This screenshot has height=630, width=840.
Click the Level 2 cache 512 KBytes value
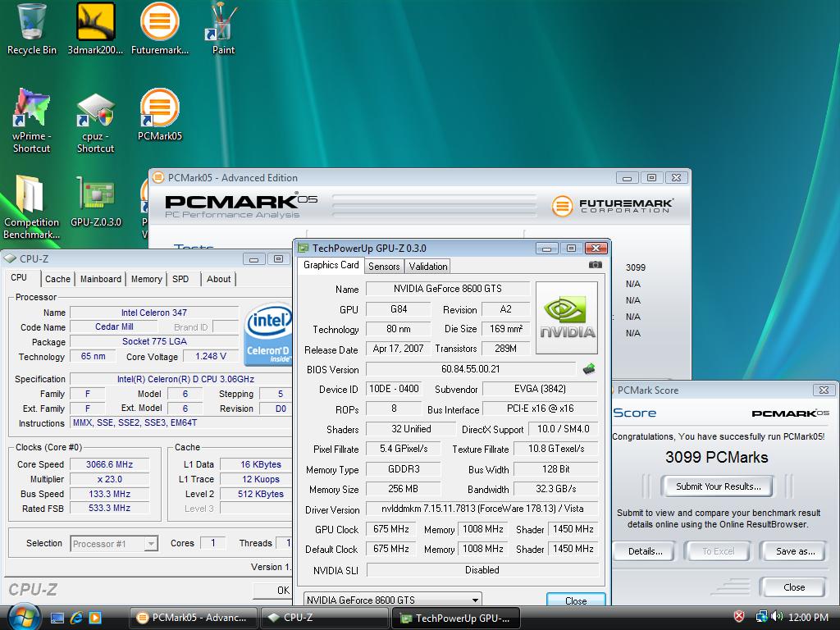click(256, 494)
